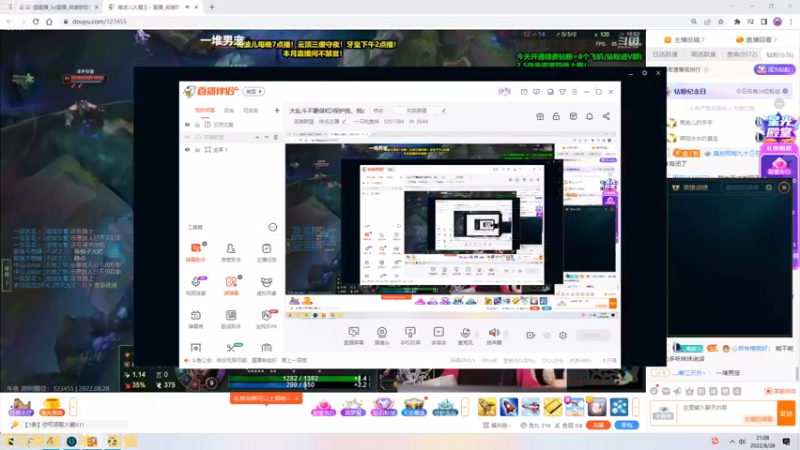This screenshot has width=800, height=450.
Task: Open the 直播回看 chevron link
Action: point(757,39)
